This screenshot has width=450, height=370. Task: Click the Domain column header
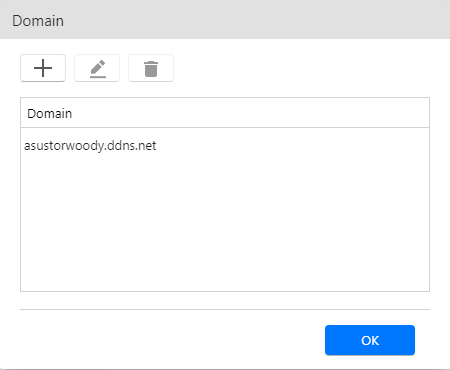[x=225, y=113]
